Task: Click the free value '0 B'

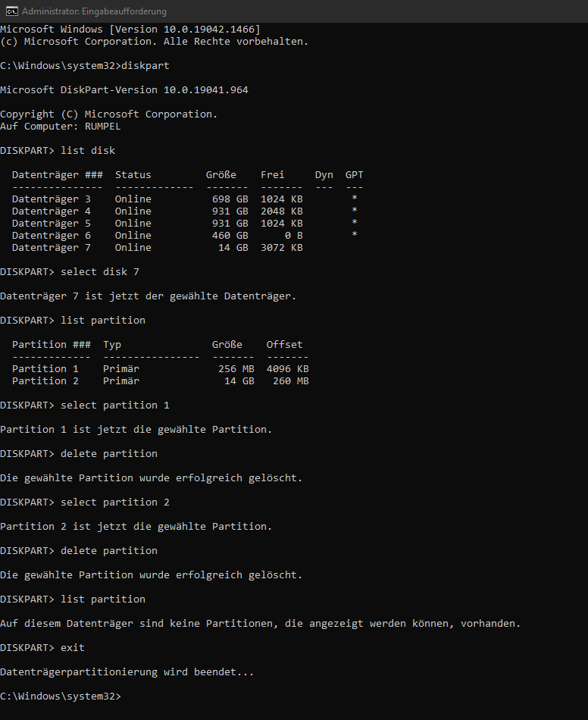Action: pyautogui.click(x=294, y=236)
